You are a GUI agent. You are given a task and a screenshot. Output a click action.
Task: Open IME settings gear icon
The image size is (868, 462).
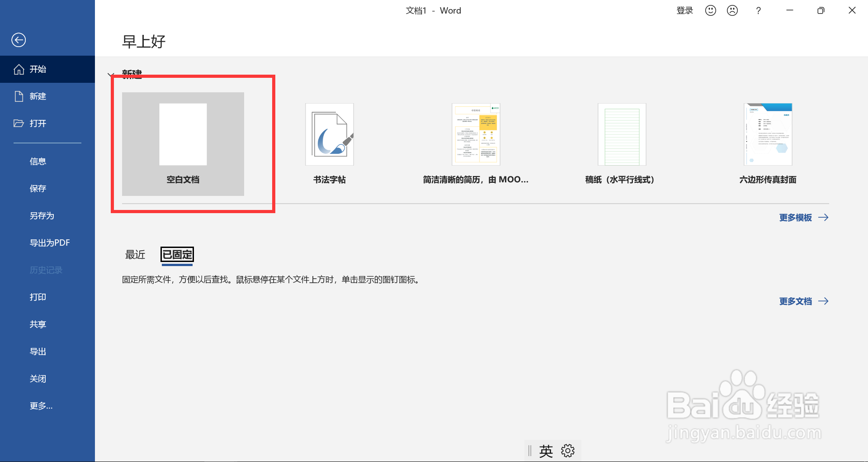(x=568, y=451)
